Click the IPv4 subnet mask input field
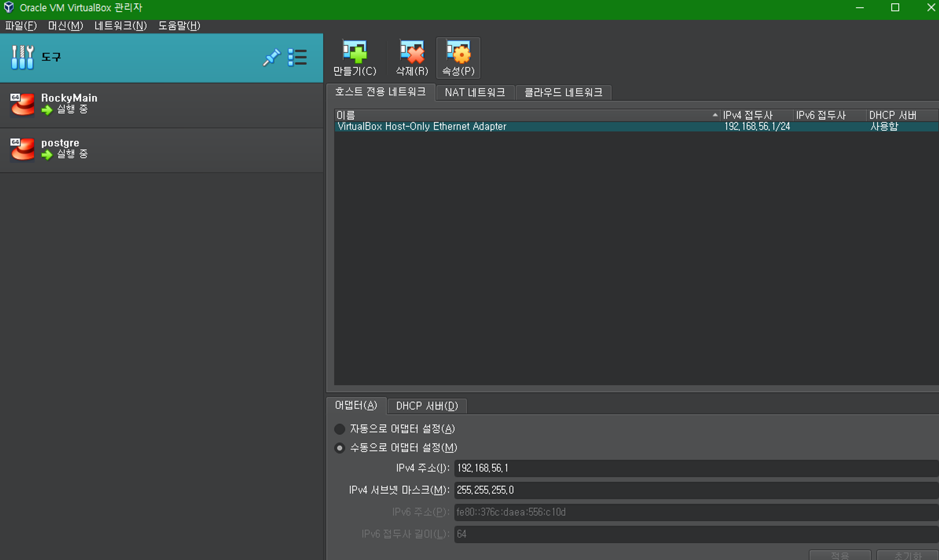 point(696,490)
